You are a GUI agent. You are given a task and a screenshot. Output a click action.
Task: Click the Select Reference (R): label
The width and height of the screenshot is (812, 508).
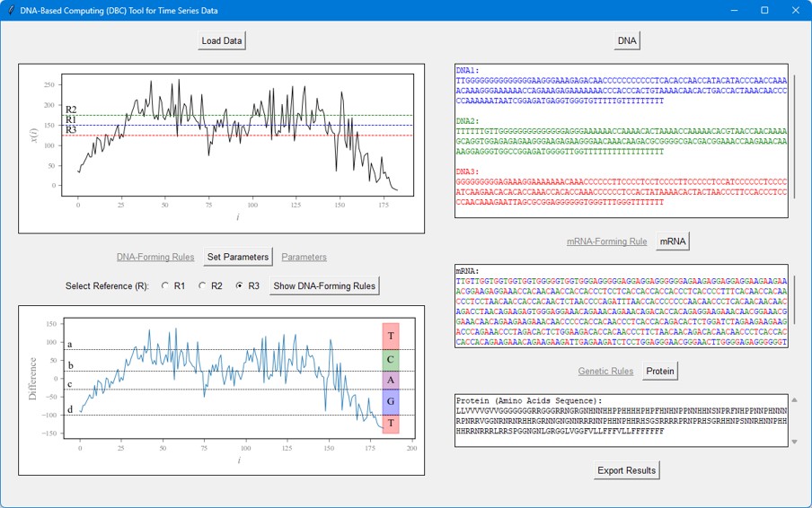107,286
